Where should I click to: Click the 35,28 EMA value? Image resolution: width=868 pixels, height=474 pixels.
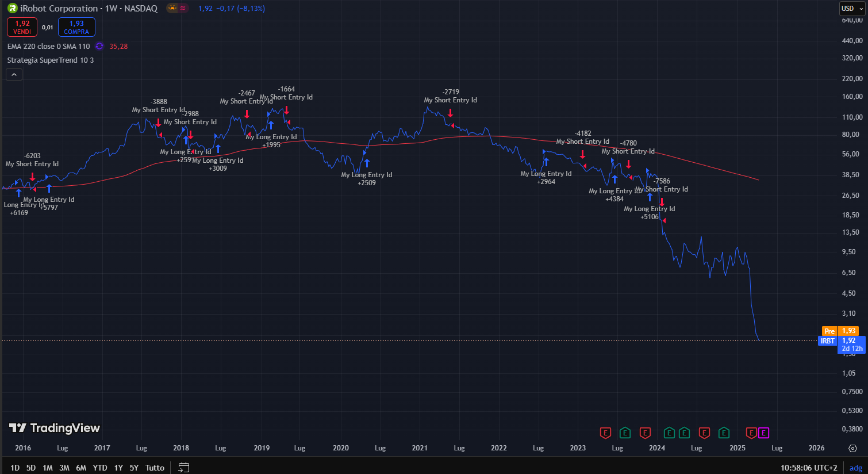118,46
